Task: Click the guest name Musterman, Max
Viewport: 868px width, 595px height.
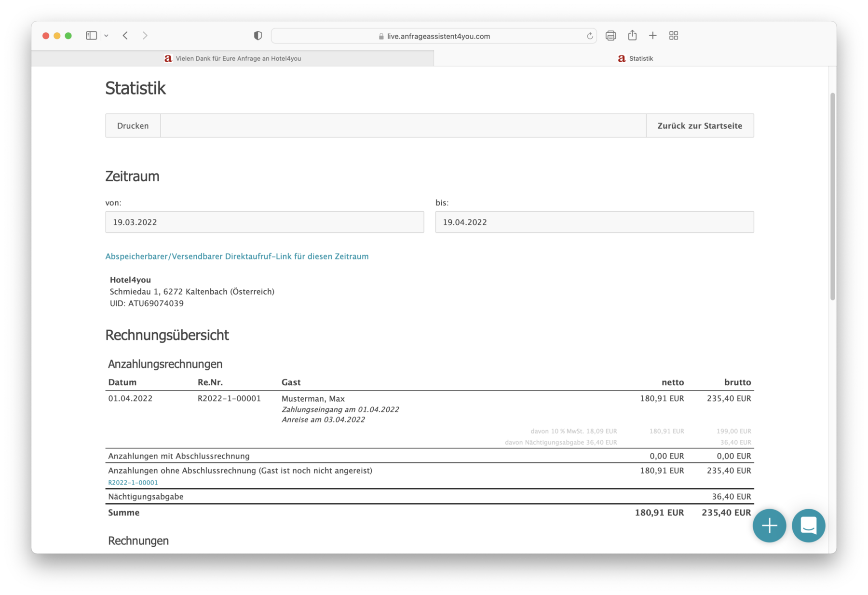Action: 313,399
